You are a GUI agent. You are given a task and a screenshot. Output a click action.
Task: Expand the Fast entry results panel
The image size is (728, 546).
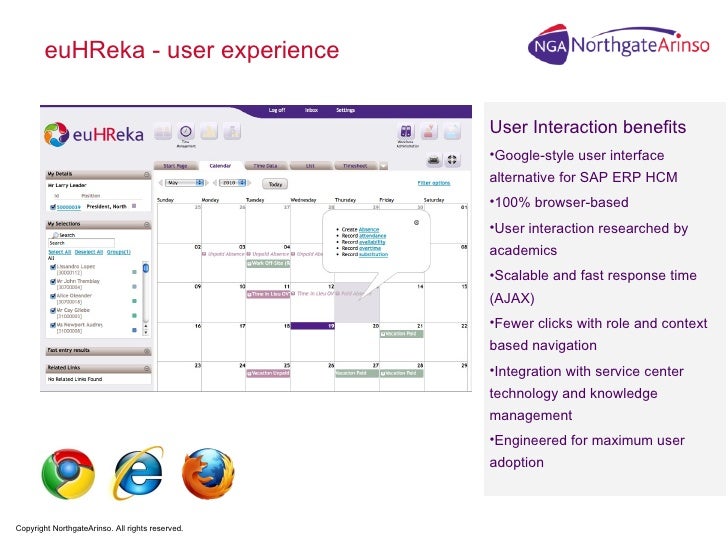click(x=147, y=351)
